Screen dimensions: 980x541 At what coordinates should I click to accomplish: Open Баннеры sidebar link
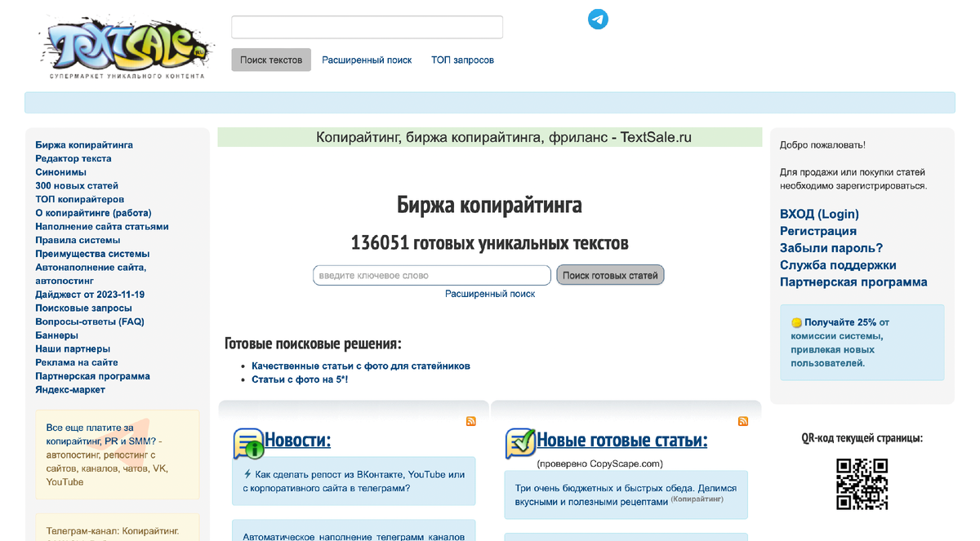coord(57,335)
